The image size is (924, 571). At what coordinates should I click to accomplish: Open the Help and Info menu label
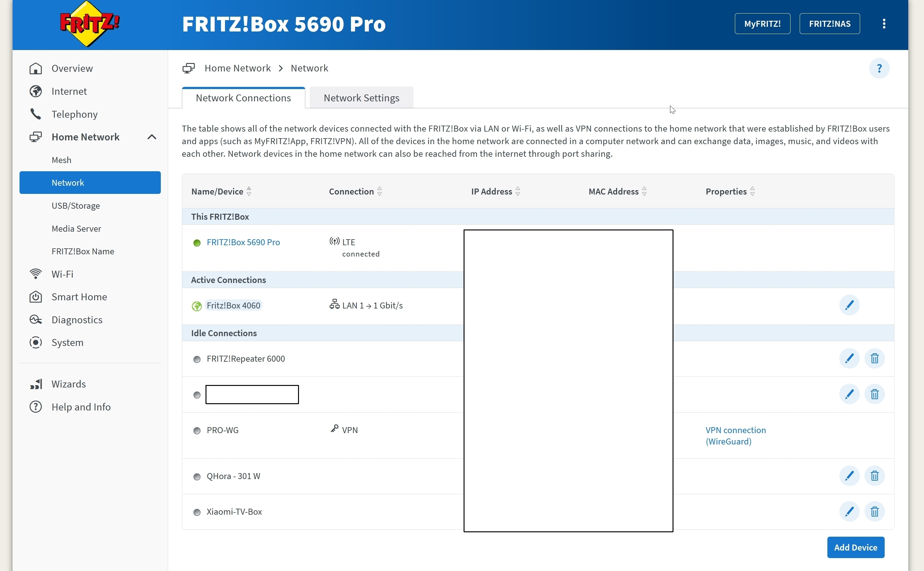click(81, 407)
